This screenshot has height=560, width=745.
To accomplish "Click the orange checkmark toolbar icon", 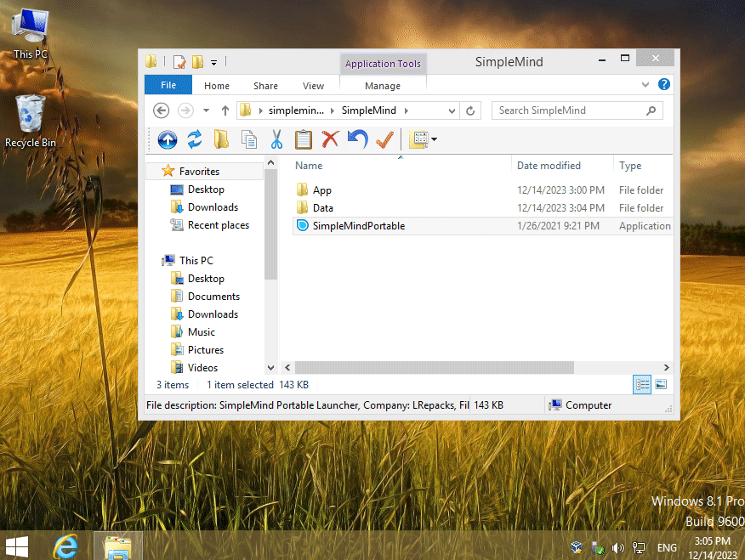I will (384, 139).
